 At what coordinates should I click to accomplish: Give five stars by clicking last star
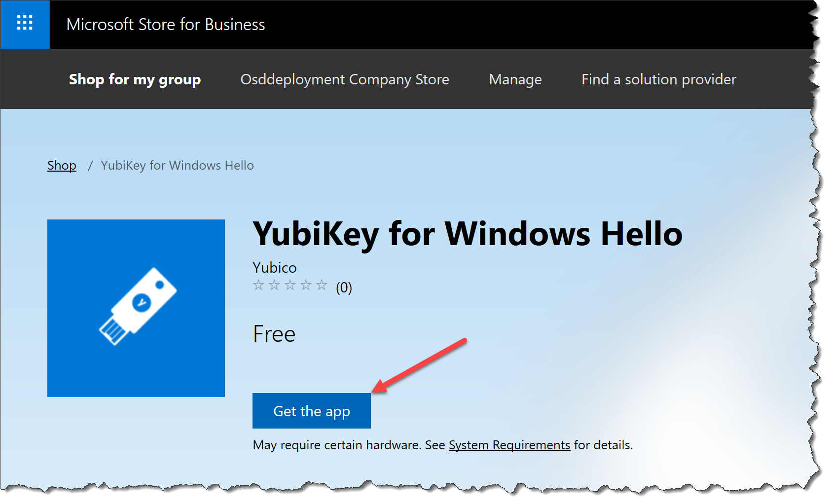[x=322, y=285]
